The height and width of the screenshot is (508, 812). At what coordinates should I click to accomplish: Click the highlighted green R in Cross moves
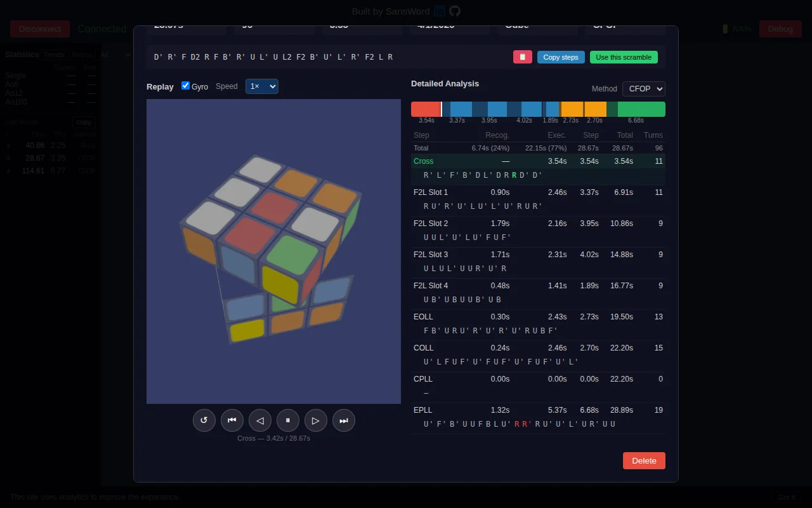click(x=514, y=175)
